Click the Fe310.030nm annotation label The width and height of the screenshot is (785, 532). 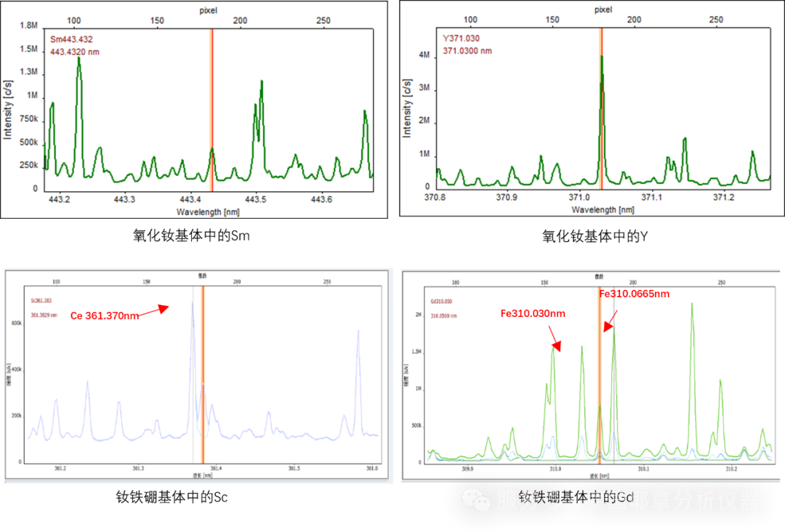tap(533, 313)
